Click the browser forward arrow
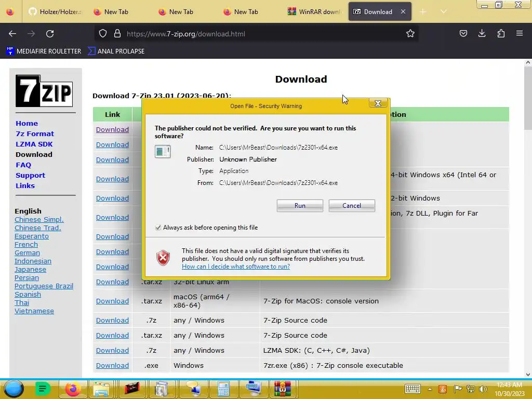This screenshot has height=399, width=532. point(31,34)
